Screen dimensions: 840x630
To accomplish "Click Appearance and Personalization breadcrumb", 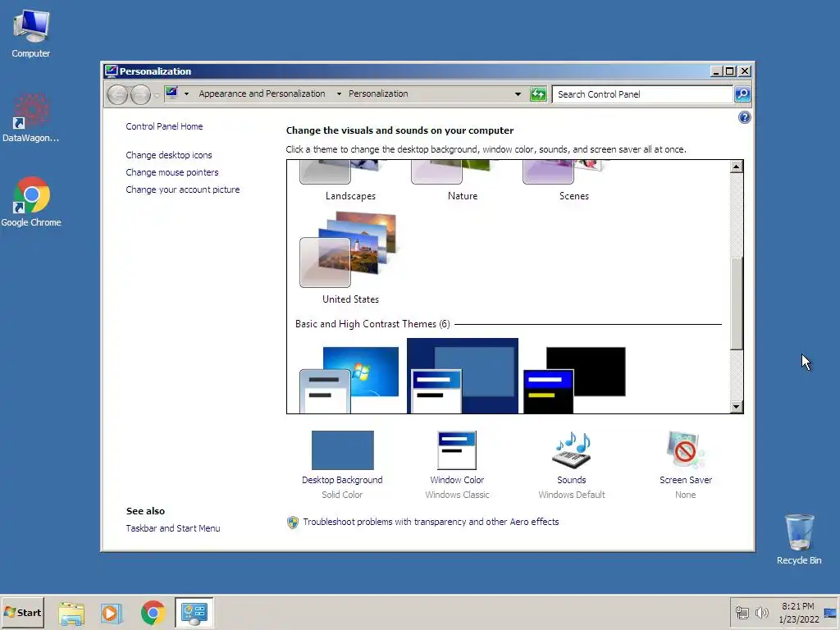I will [x=262, y=94].
